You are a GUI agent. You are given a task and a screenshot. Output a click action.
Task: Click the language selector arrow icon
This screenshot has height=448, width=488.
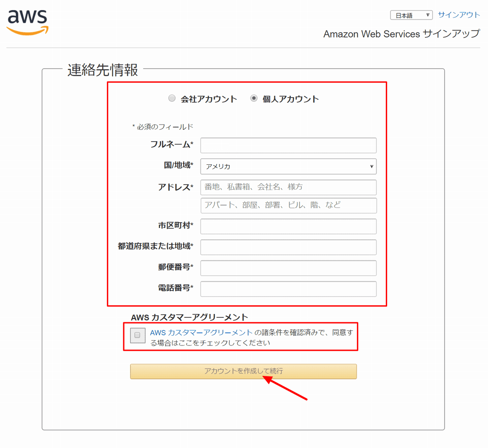(428, 15)
